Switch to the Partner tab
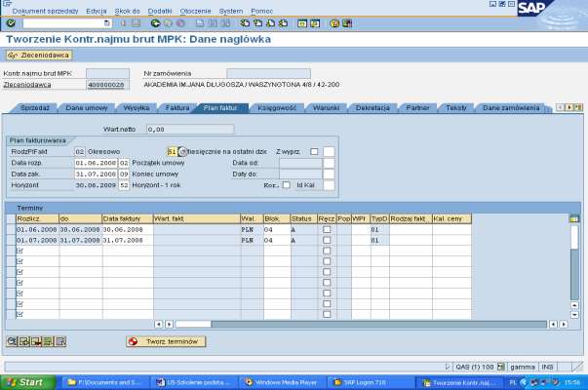 (417, 108)
